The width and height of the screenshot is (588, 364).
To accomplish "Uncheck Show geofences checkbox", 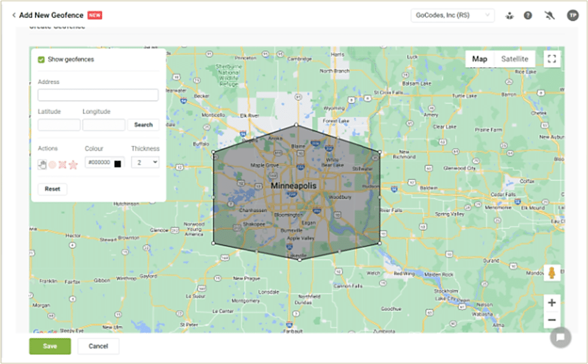I will coord(41,59).
